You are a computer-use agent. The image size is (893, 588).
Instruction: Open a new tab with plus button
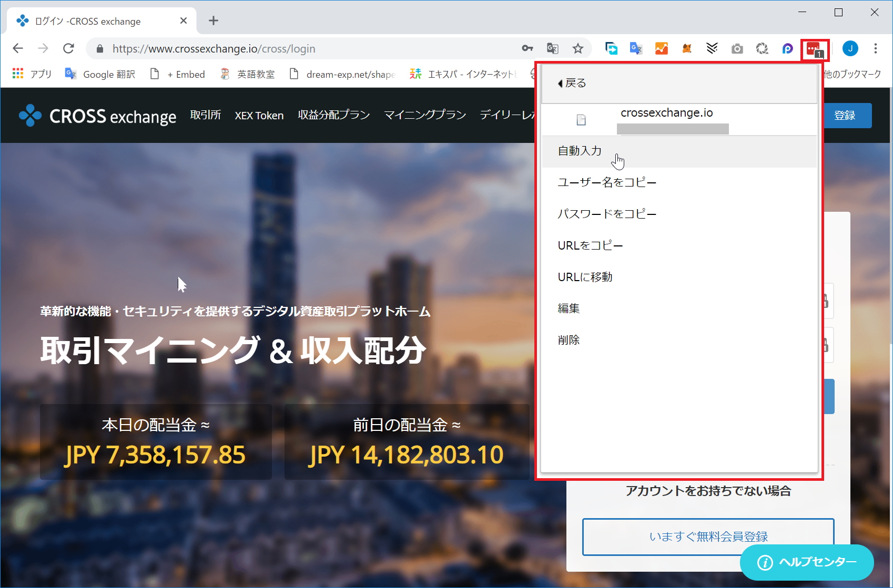[x=213, y=20]
